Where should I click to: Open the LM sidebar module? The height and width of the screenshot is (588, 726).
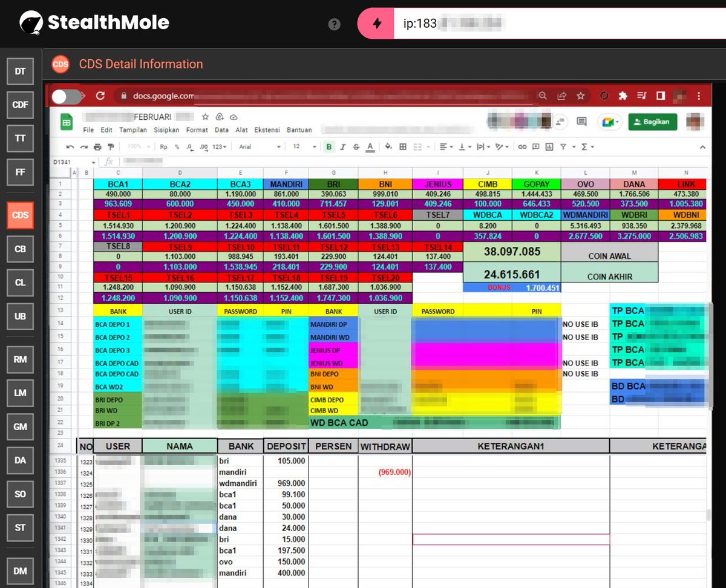(x=21, y=393)
